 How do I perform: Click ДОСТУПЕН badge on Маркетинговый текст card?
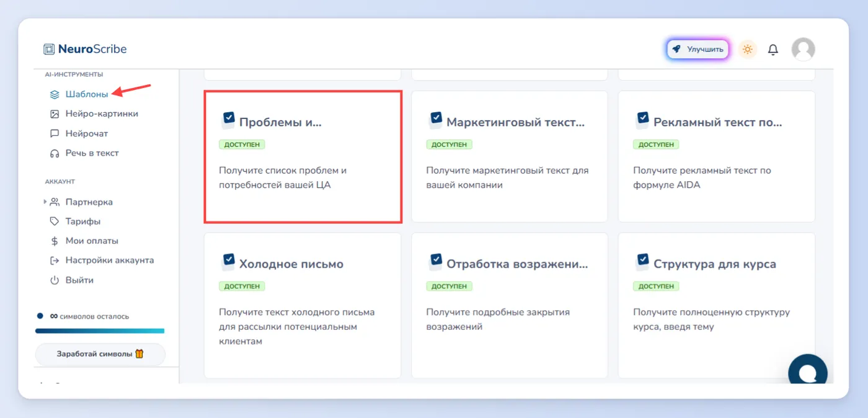pyautogui.click(x=449, y=145)
